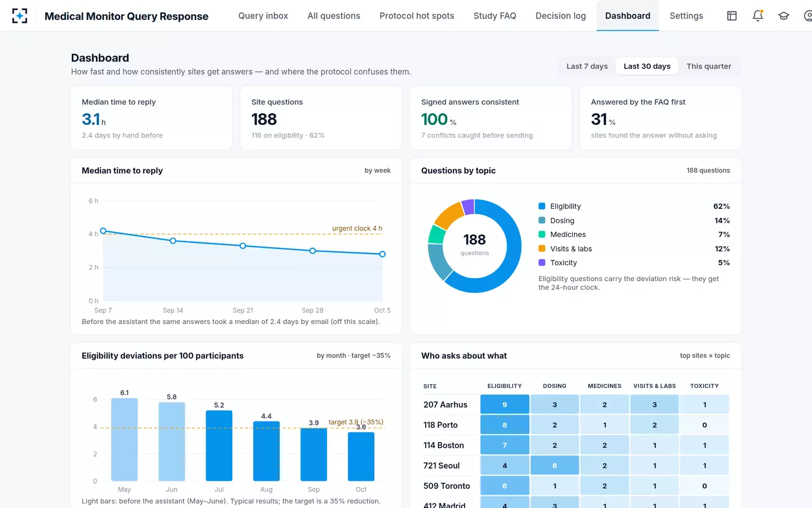The image size is (812, 508).
Task: Click the Site questions 188 stat card
Action: [x=321, y=118]
